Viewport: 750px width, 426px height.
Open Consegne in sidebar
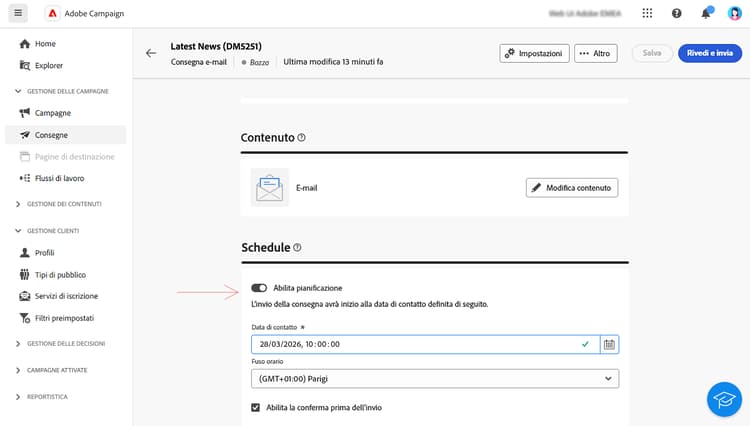click(x=66, y=135)
